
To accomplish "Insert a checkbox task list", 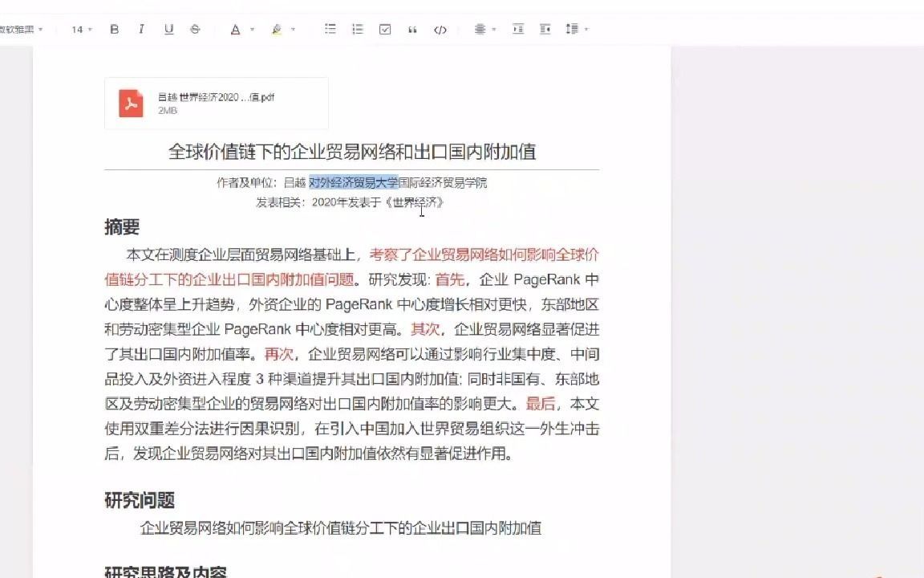I will coord(385,29).
